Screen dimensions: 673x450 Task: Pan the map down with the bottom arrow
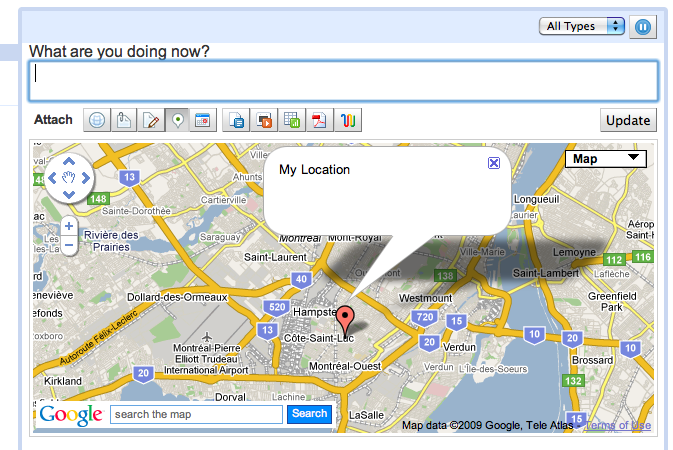[69, 195]
